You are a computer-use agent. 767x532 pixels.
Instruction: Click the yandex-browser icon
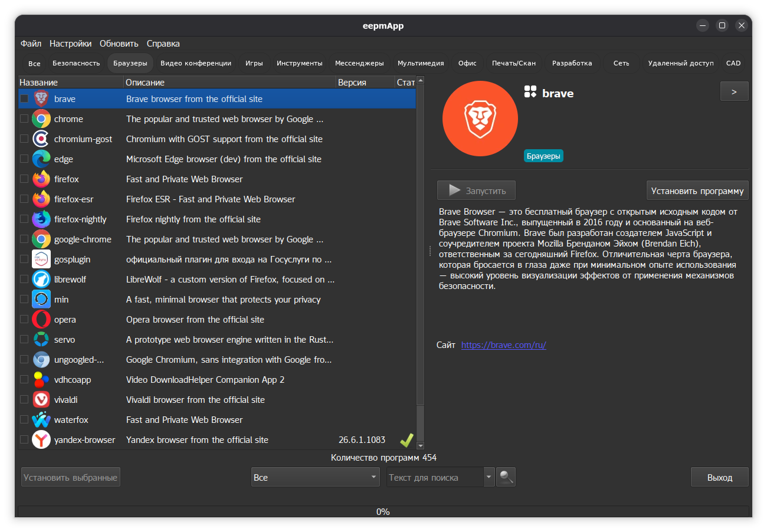tap(41, 440)
